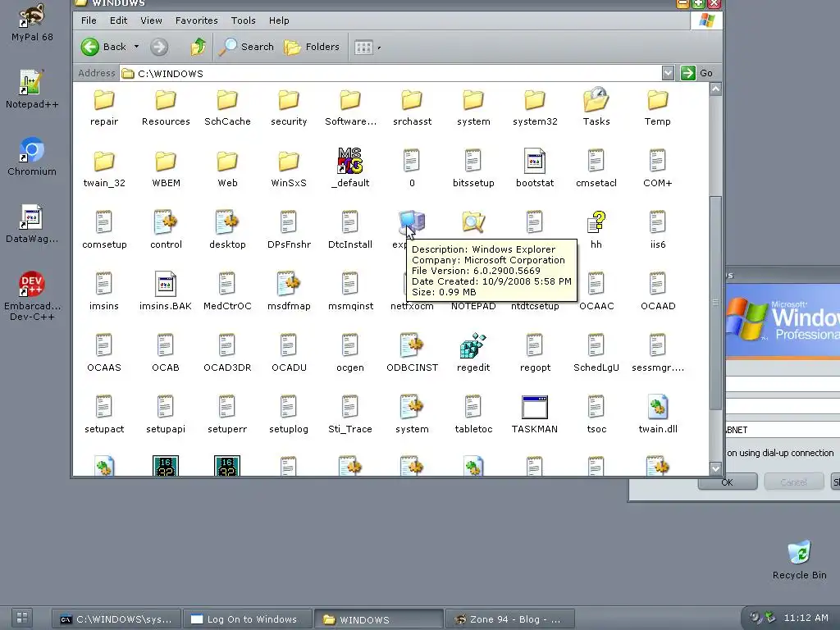Toggle the Folders pane button

click(x=311, y=47)
